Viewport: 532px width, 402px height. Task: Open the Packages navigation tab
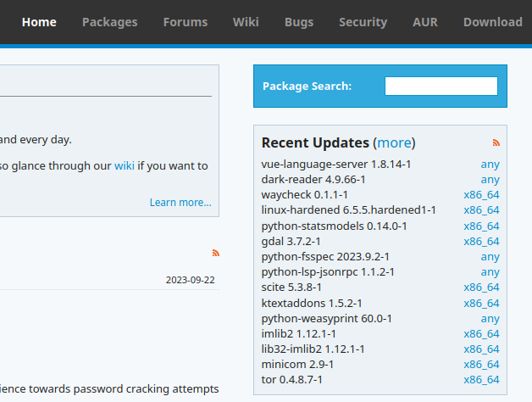point(109,22)
